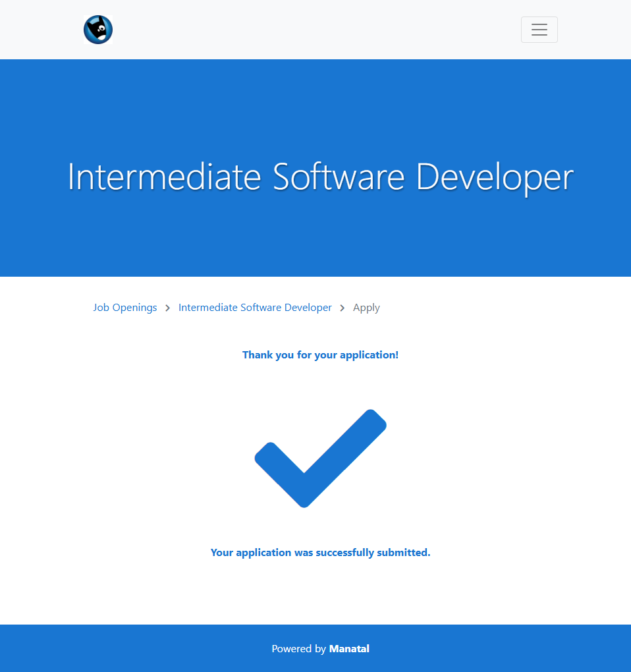The image size is (631, 672).
Task: Click the 'Powered by' footer text
Action: [298, 649]
